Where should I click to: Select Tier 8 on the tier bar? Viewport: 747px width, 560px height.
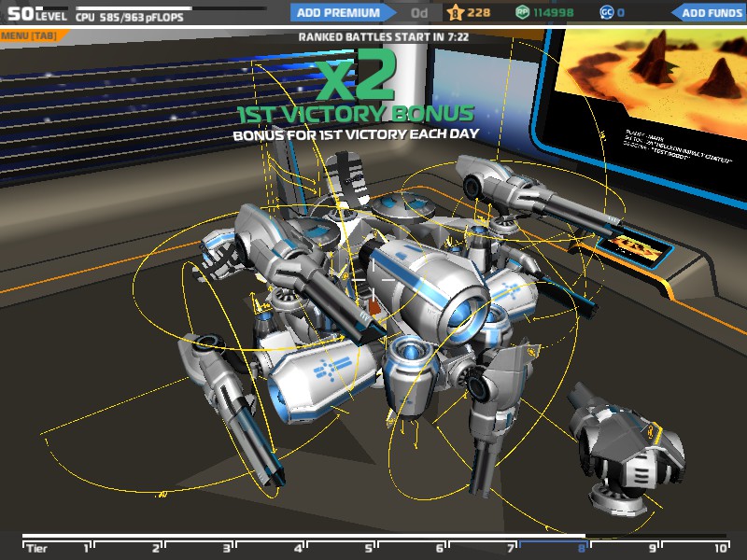(554, 548)
